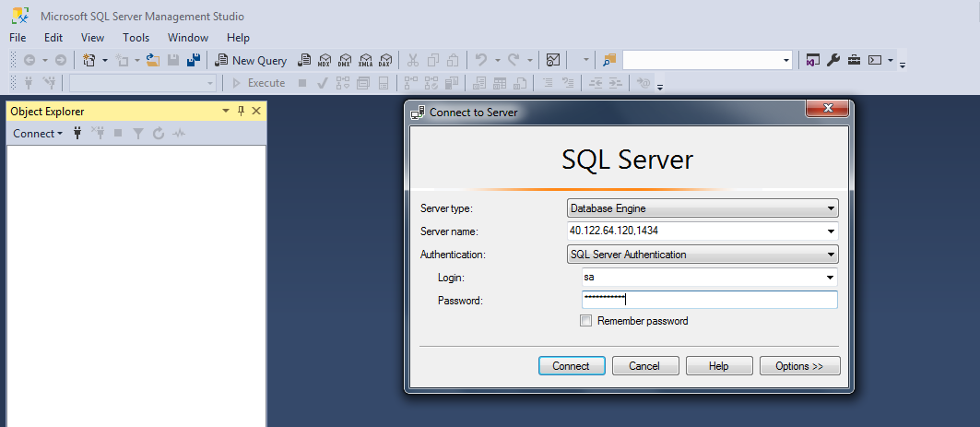Screen dimensions: 980x427
Task: Click the Toolbox briefcase icon
Action: pyautogui.click(x=854, y=60)
